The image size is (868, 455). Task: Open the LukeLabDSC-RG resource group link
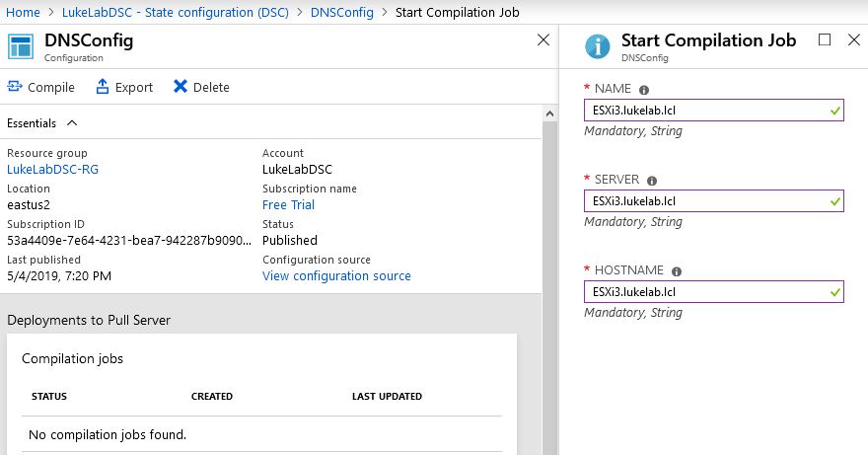(x=52, y=169)
